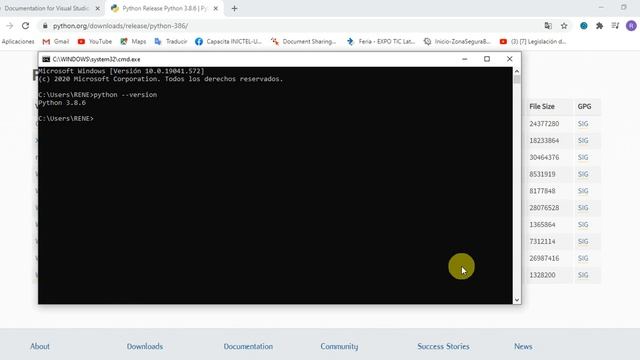Click the blue circular extension icon

584,26
